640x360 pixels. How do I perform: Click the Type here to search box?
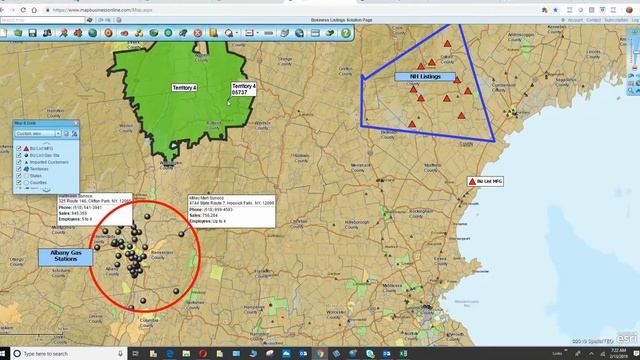pos(69,353)
